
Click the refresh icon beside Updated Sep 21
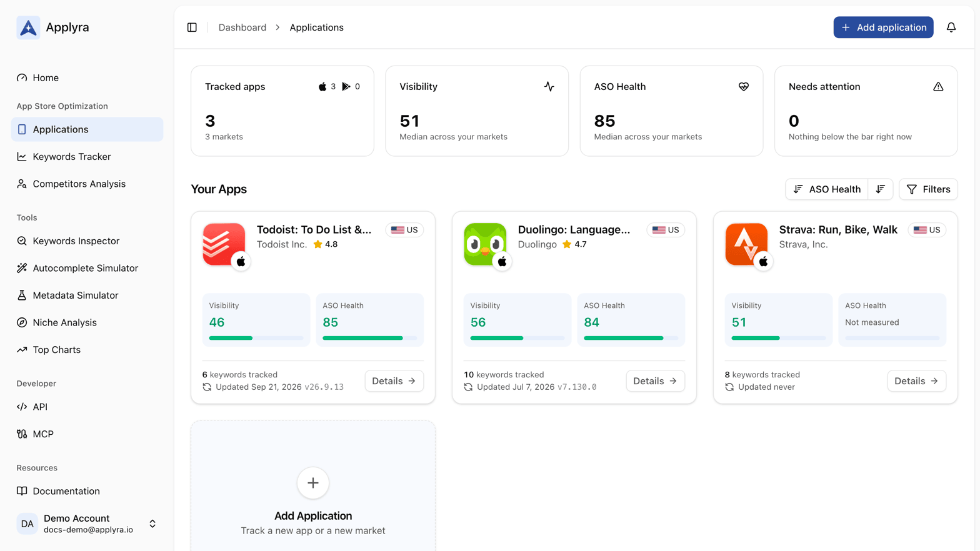click(x=207, y=387)
